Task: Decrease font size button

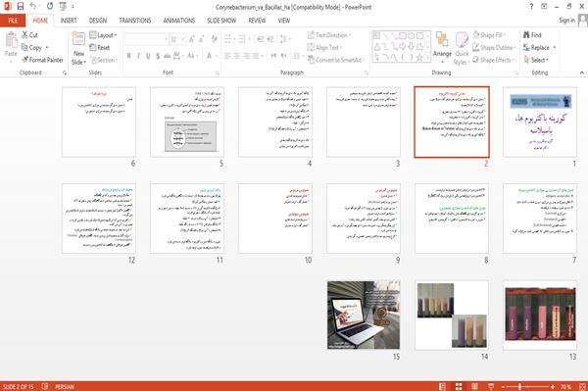Action: 201,39
